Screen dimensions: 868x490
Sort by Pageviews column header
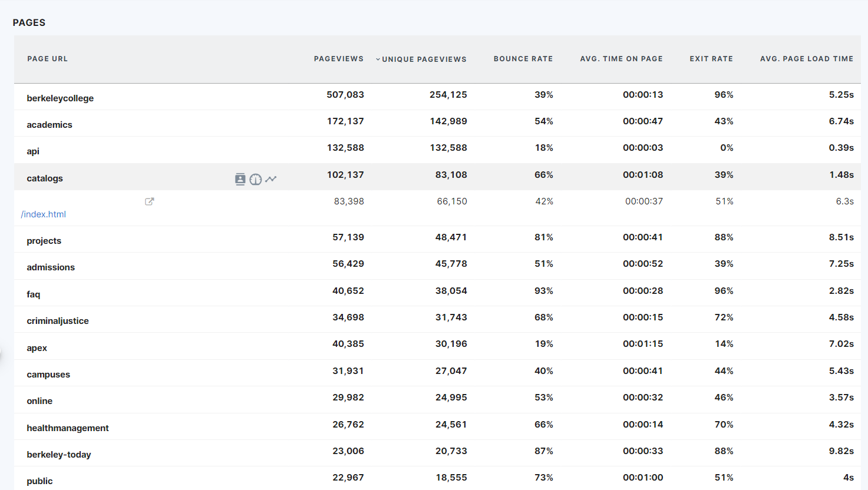point(338,59)
